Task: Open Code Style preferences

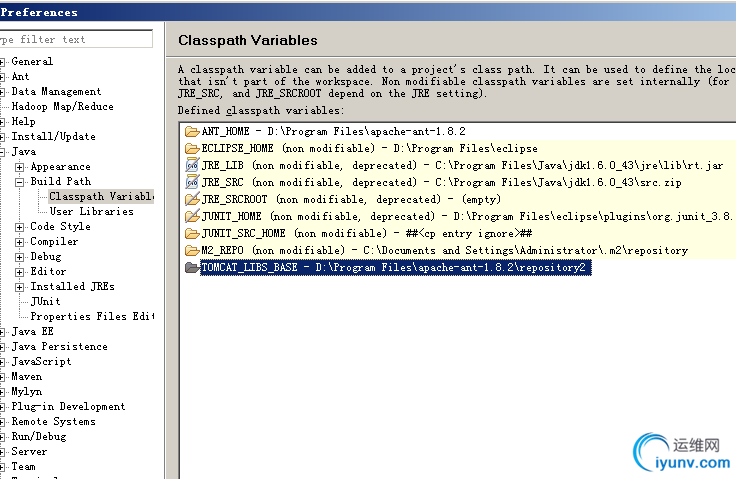Action: coord(61,226)
